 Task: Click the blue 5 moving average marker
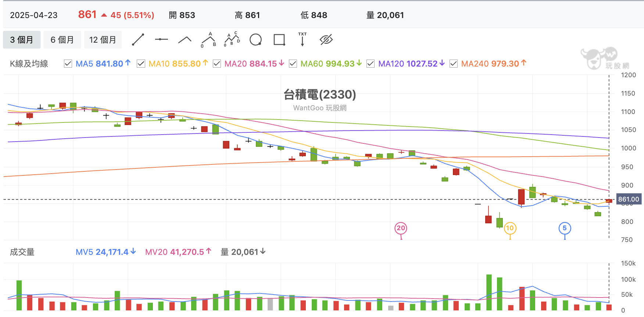coord(565,228)
